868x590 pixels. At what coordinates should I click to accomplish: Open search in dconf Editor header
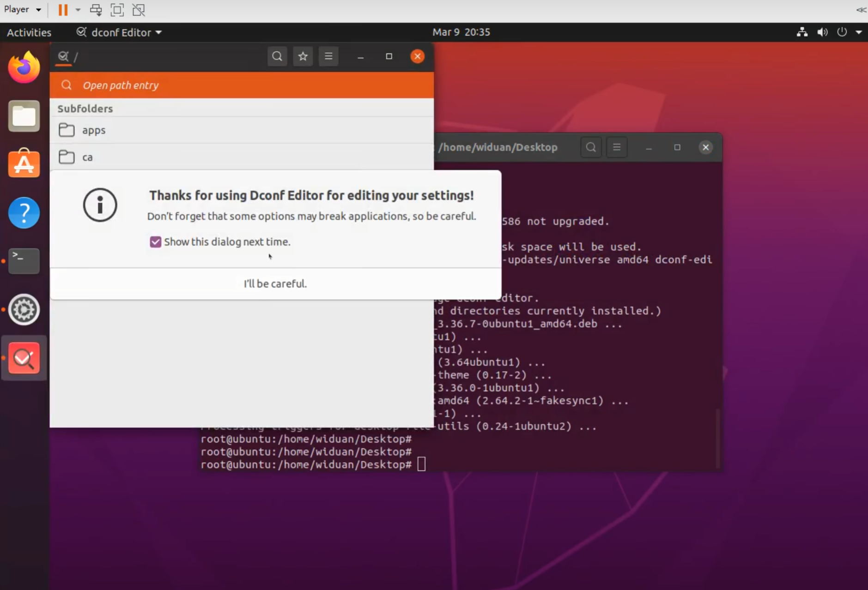click(277, 56)
